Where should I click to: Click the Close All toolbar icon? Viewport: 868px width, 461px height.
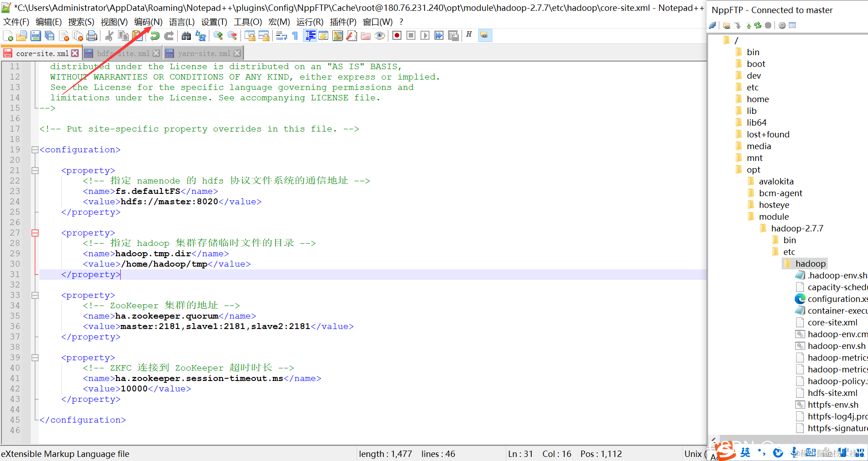pos(78,36)
